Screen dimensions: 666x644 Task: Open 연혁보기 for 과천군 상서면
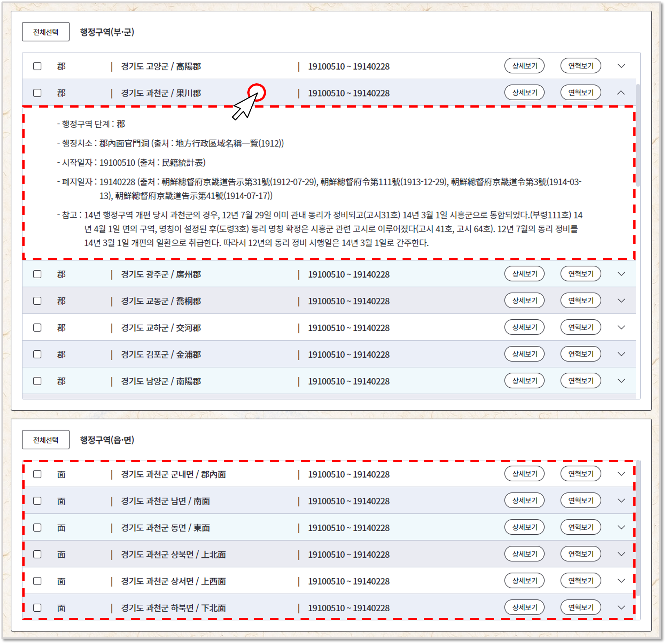[581, 581]
